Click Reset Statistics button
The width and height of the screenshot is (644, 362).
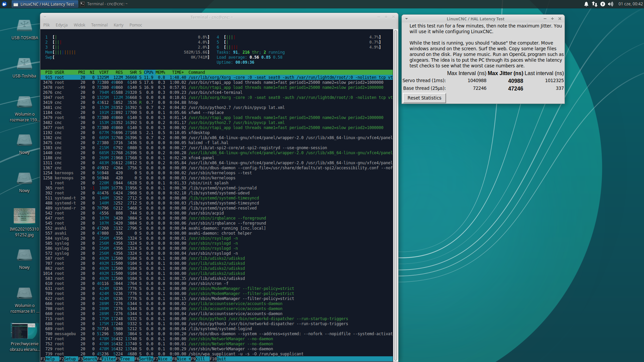tap(424, 98)
